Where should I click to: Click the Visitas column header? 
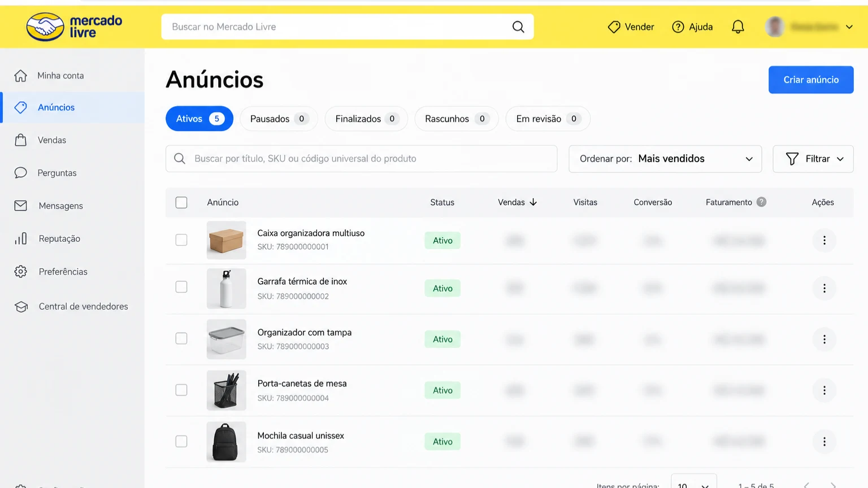coord(585,202)
